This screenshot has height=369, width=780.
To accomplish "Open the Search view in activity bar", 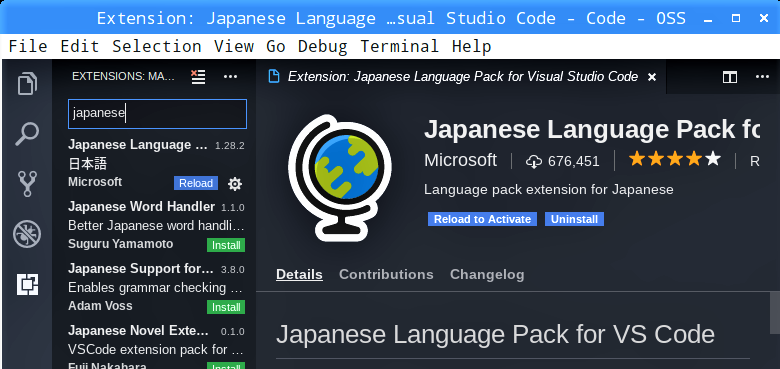I will pyautogui.click(x=27, y=134).
